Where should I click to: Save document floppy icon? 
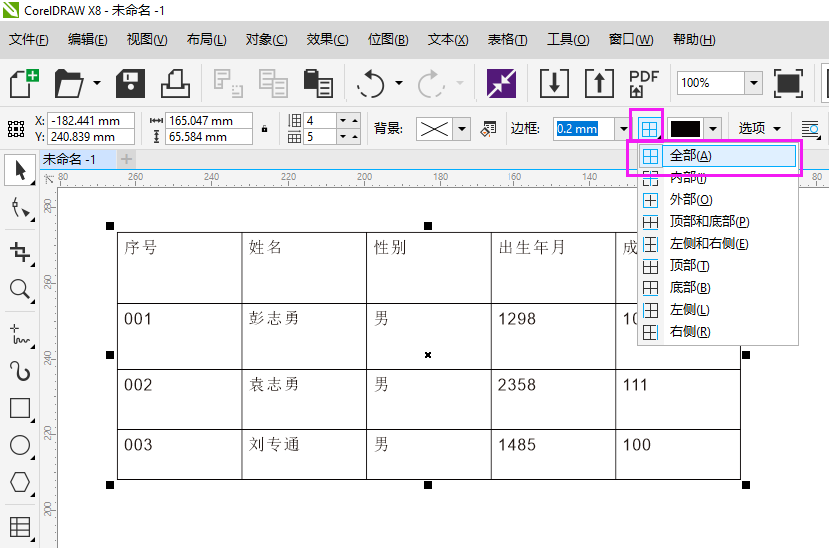tap(130, 83)
